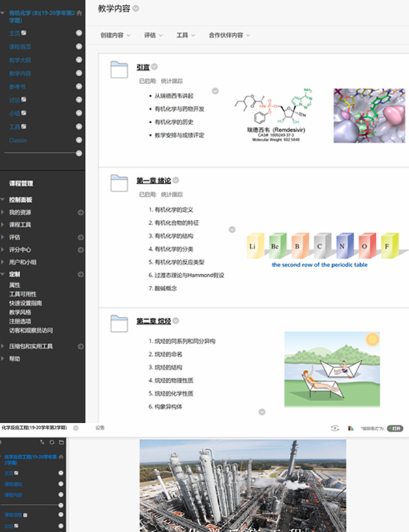The width and height of the screenshot is (409, 532).
Task: Open the 合作伙伴内容 dropdown menu
Action: tap(229, 35)
